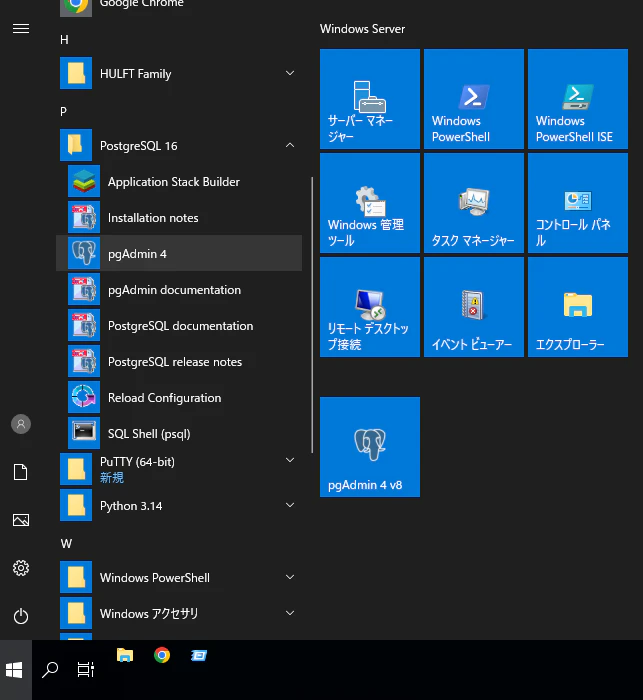Launch SQL Shell (psql) icon
643x700 pixels.
84,434
